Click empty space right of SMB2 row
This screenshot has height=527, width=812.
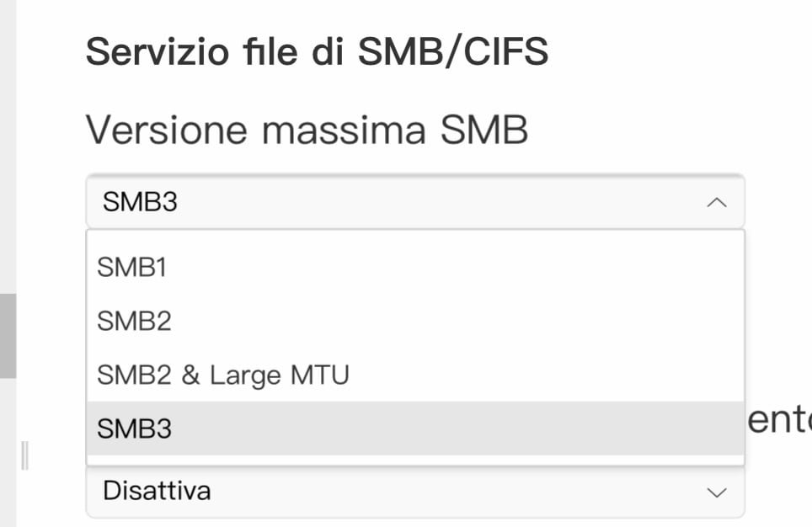coord(505,321)
